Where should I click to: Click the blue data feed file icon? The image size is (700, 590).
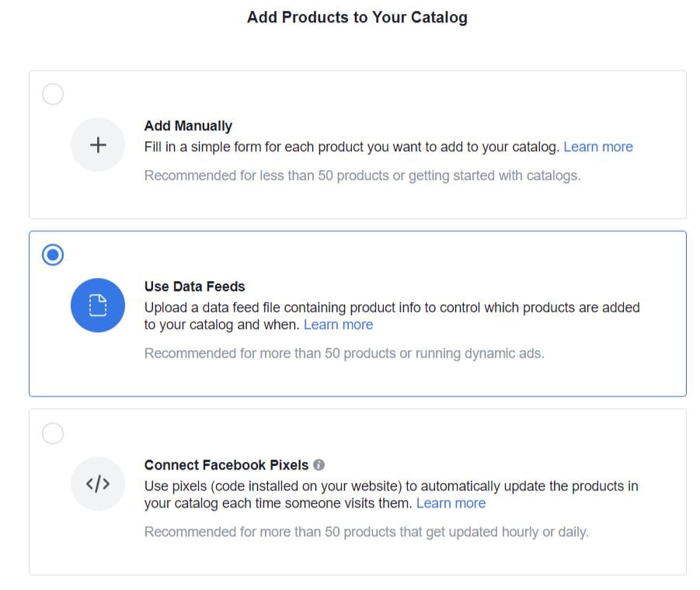[x=98, y=305]
